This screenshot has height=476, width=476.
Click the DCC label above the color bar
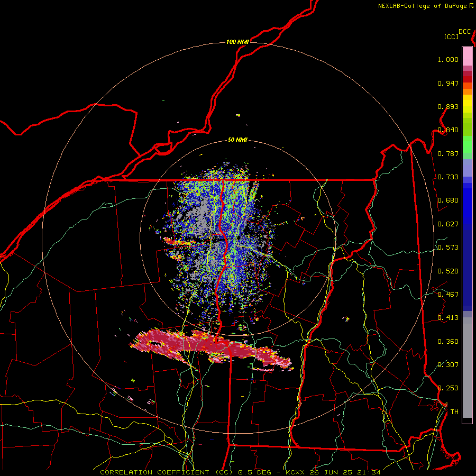coord(465,32)
